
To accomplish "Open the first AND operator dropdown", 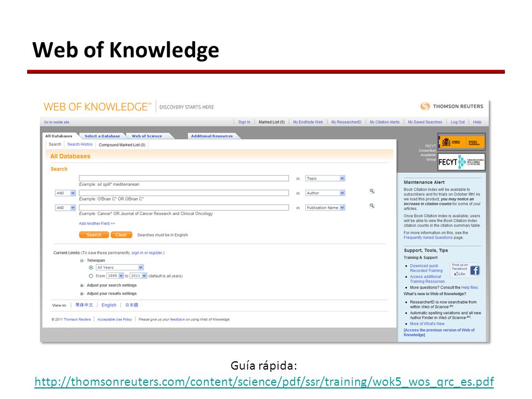I will tap(65, 193).
